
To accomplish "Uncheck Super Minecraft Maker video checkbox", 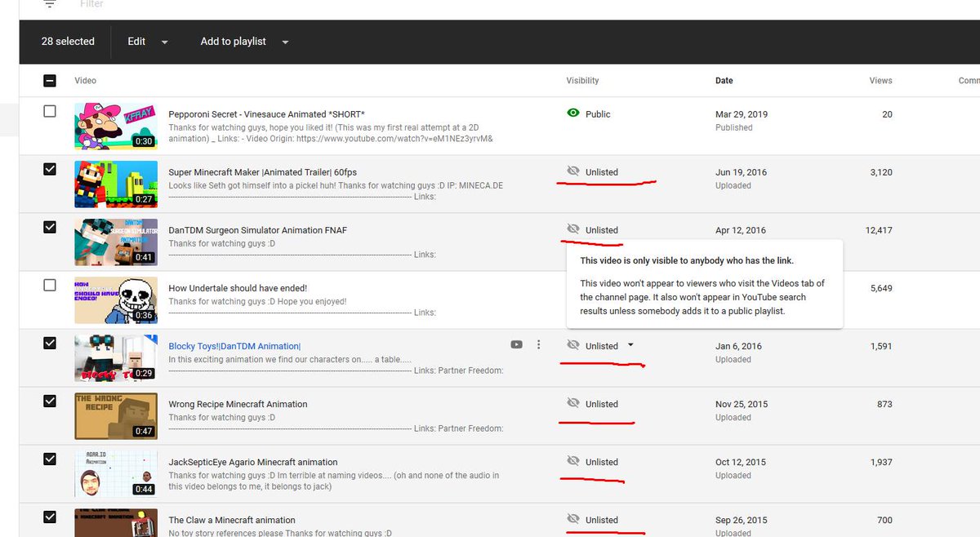I will coord(50,169).
